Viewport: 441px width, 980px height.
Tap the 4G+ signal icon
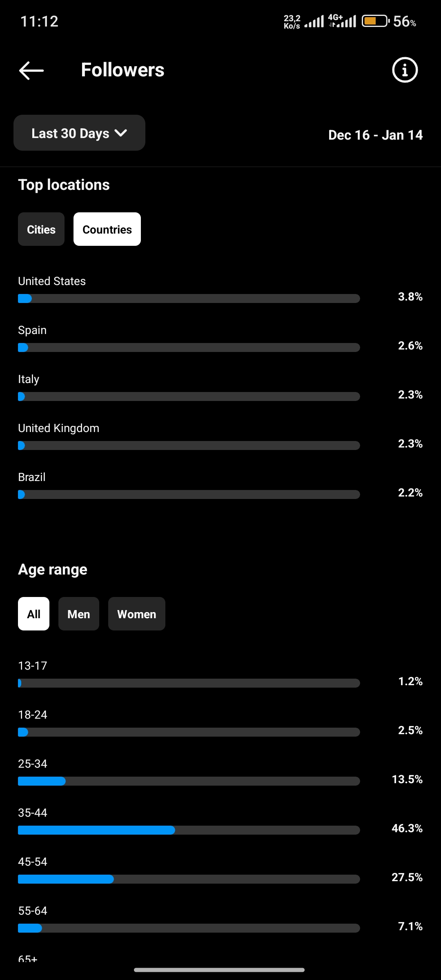click(x=342, y=21)
